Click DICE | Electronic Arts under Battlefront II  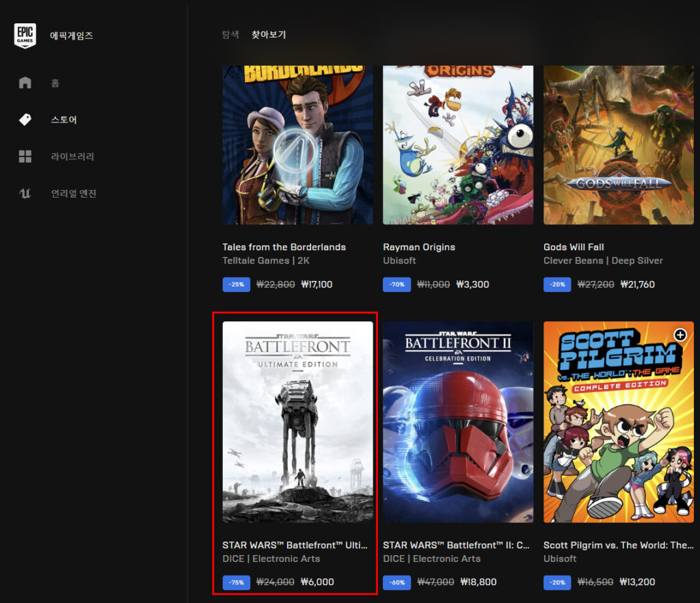coord(432,559)
